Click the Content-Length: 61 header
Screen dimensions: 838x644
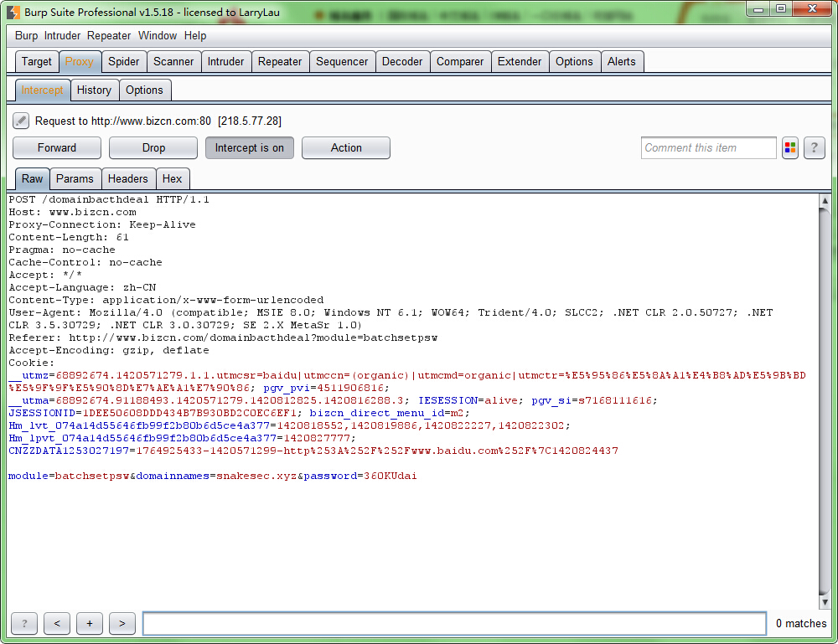[69, 237]
